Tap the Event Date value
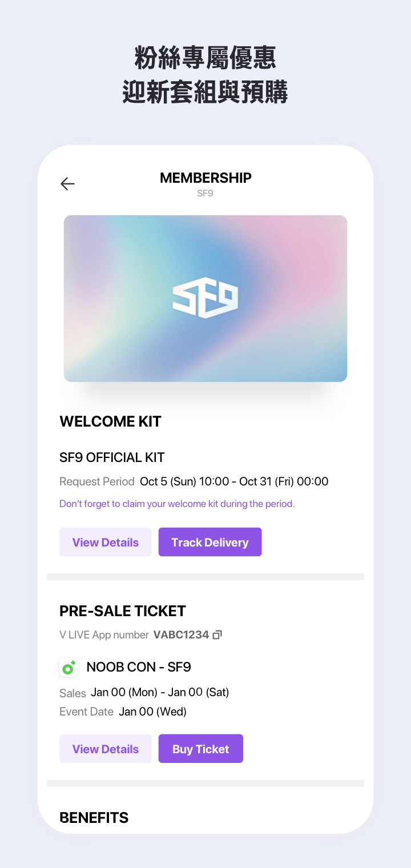Viewport: 411px width, 868px height. coord(152,712)
